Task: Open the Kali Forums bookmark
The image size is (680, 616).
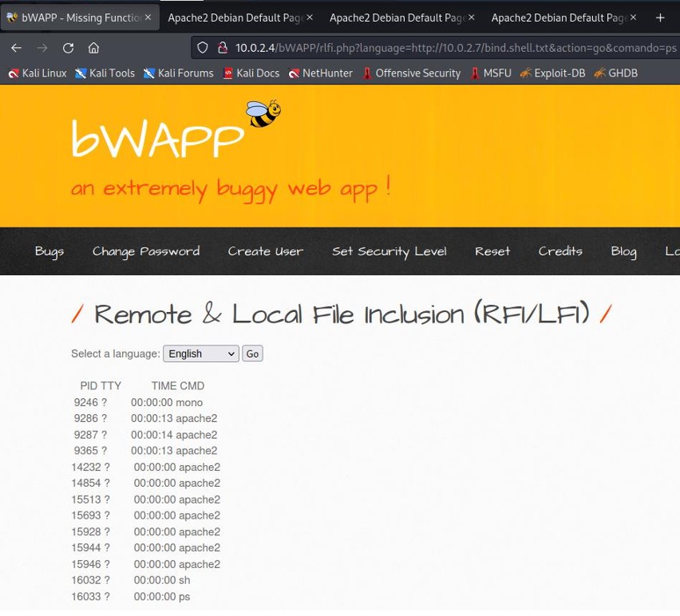Action: [179, 73]
